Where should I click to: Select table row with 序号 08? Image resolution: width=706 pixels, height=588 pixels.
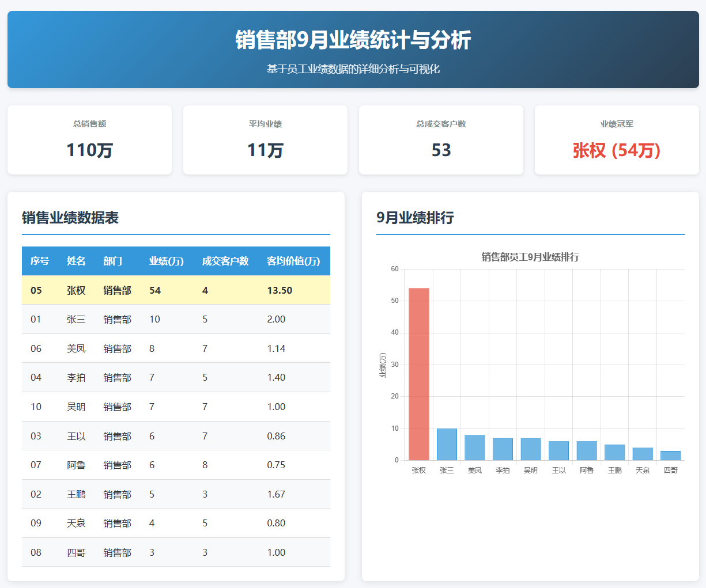click(x=176, y=552)
